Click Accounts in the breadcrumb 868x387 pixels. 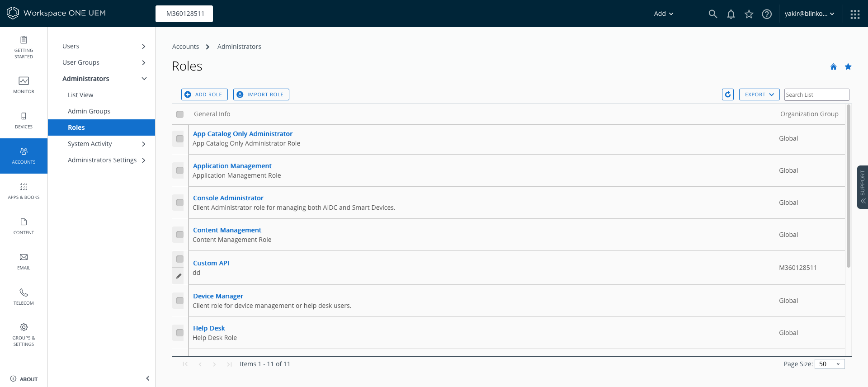point(185,47)
